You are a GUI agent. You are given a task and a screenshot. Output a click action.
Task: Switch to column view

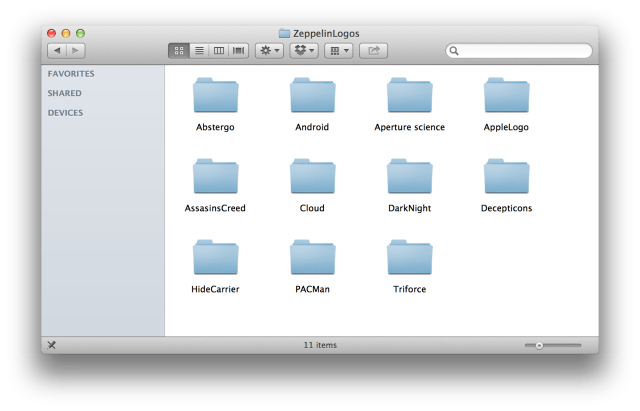pos(219,51)
